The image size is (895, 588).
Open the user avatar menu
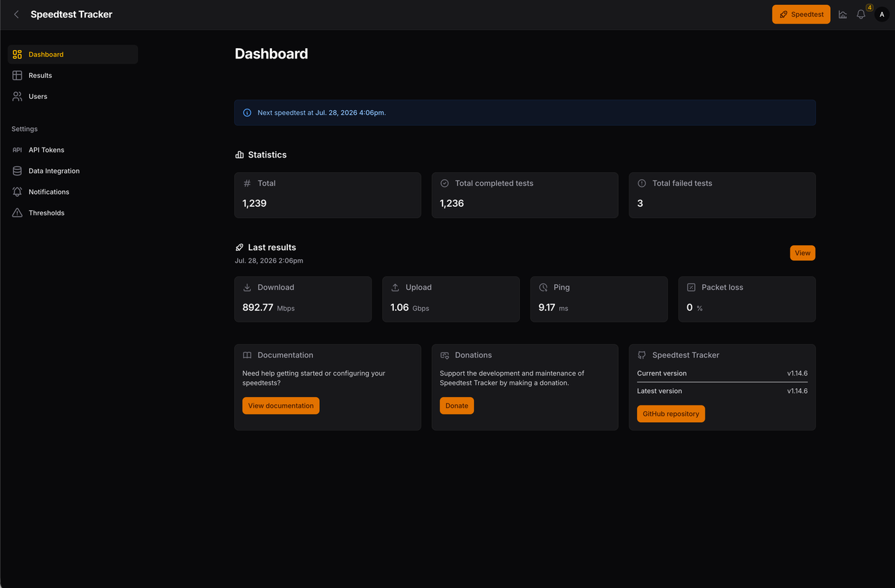[882, 15]
